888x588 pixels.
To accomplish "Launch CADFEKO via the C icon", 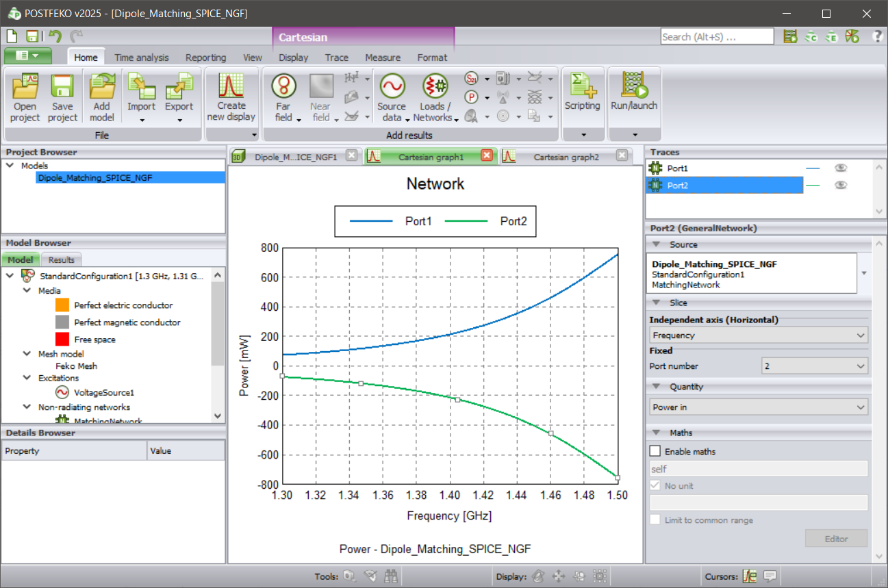I will [x=811, y=36].
